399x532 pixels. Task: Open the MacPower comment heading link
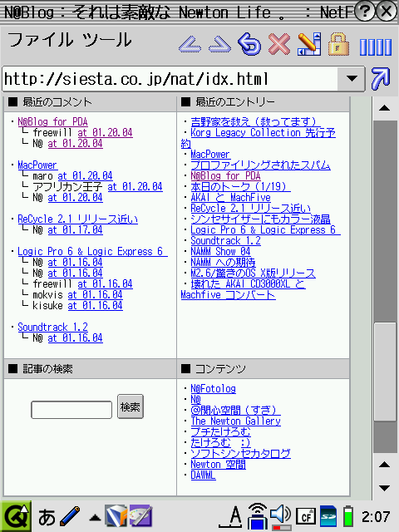pos(37,165)
